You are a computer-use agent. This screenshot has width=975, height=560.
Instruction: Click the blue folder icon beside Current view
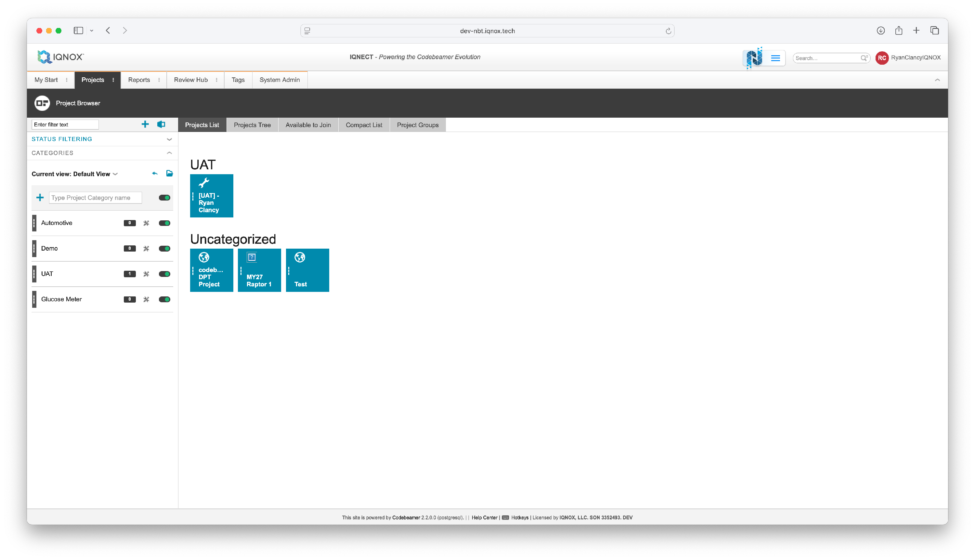click(169, 174)
